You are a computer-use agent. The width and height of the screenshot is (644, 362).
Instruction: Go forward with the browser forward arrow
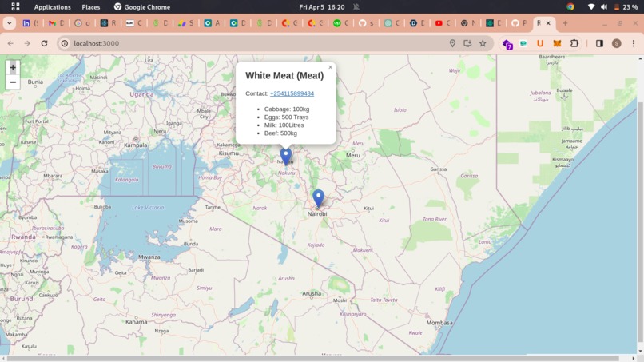[x=27, y=43]
